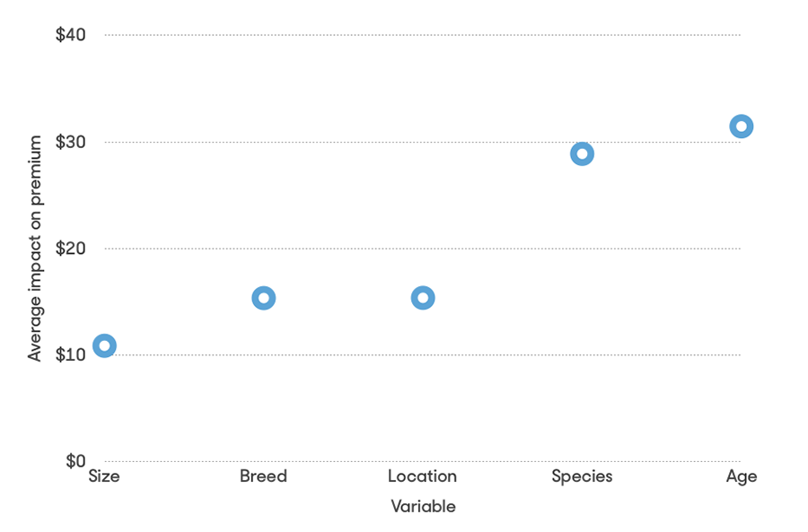
Task: Click the Size data point marker
Action: coord(104,345)
